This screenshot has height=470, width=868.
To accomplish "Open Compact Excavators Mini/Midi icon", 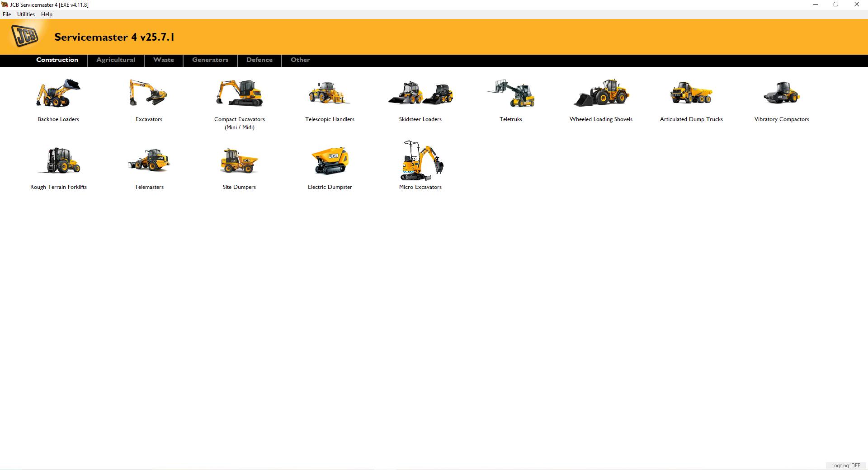I will (240, 93).
